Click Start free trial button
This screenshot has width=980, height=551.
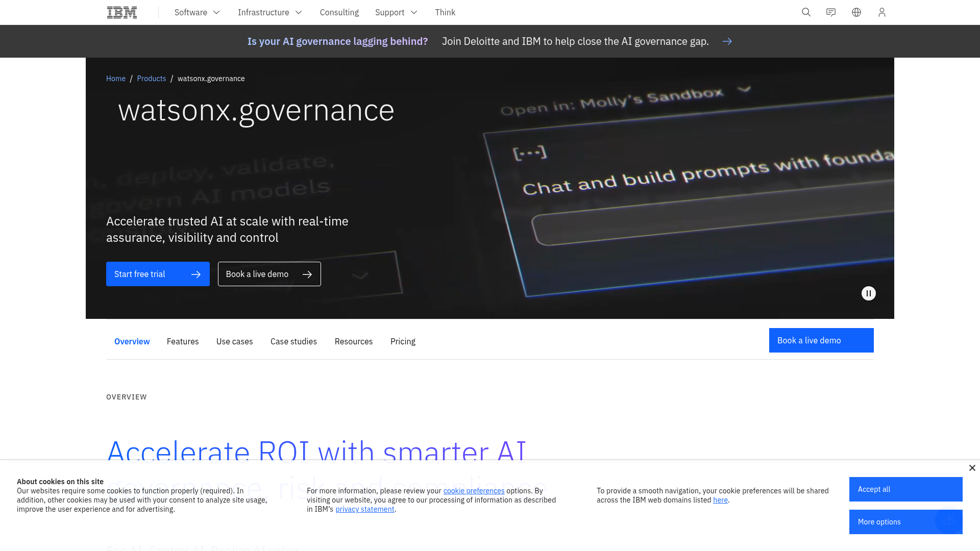pyautogui.click(x=158, y=274)
